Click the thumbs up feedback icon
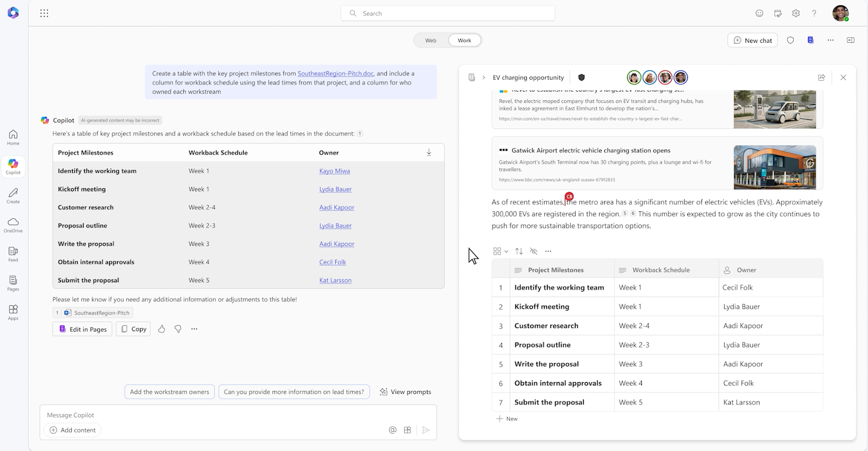 (x=161, y=329)
